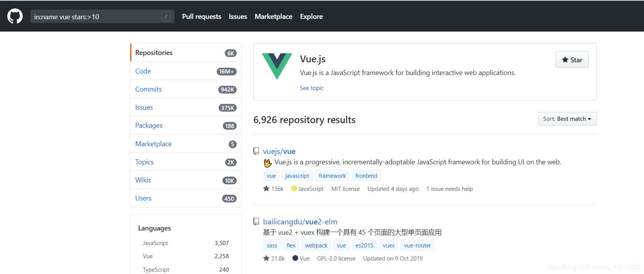Click the 'framework' topic tag
Viewport: 644px width, 274px height.
click(332, 176)
